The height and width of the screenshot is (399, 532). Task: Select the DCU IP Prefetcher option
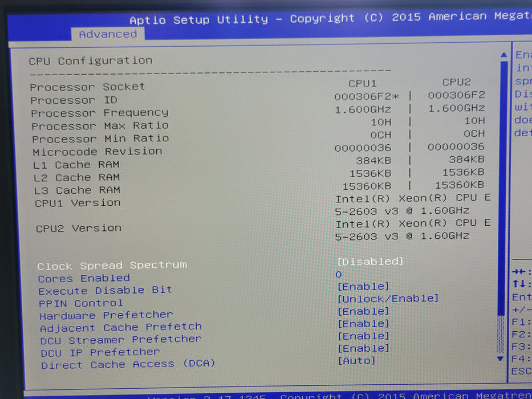100,353
